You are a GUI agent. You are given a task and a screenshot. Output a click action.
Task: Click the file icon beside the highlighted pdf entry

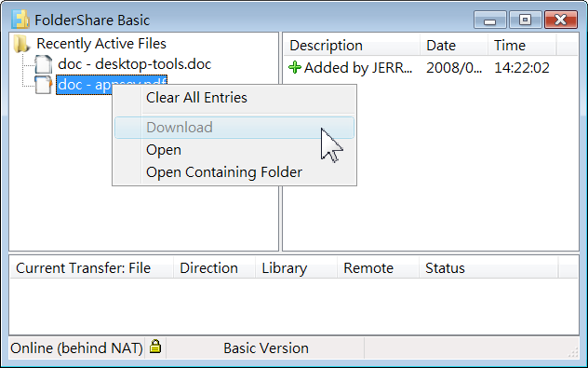pos(44,85)
